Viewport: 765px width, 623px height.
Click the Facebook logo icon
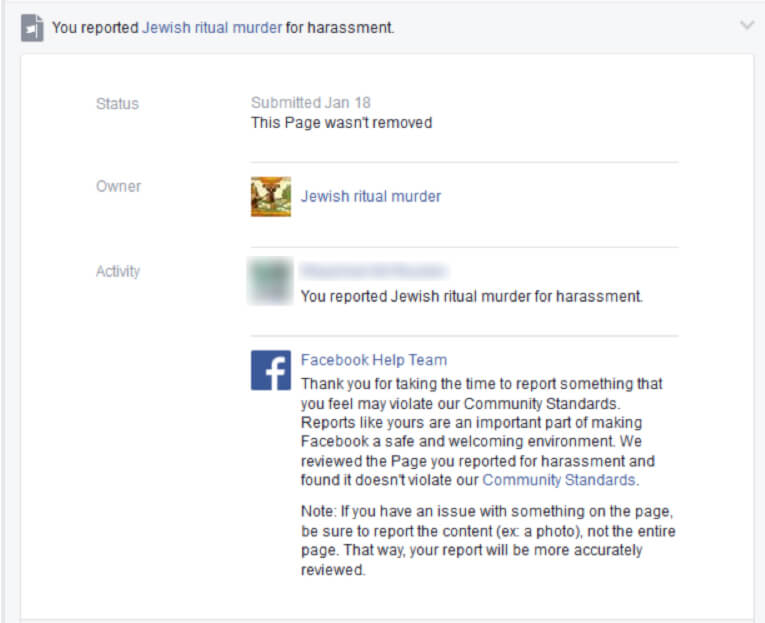point(271,370)
